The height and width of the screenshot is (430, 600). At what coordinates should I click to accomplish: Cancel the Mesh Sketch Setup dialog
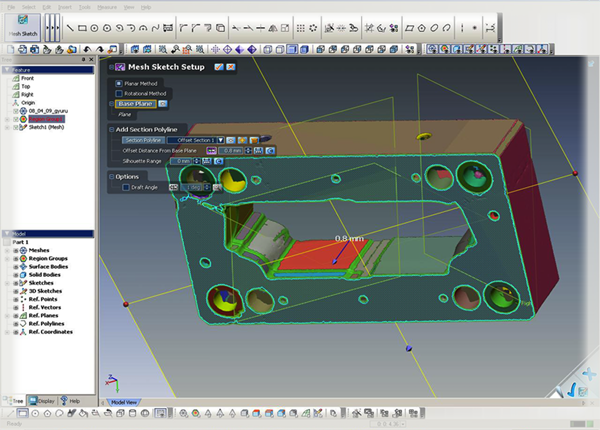(x=230, y=67)
